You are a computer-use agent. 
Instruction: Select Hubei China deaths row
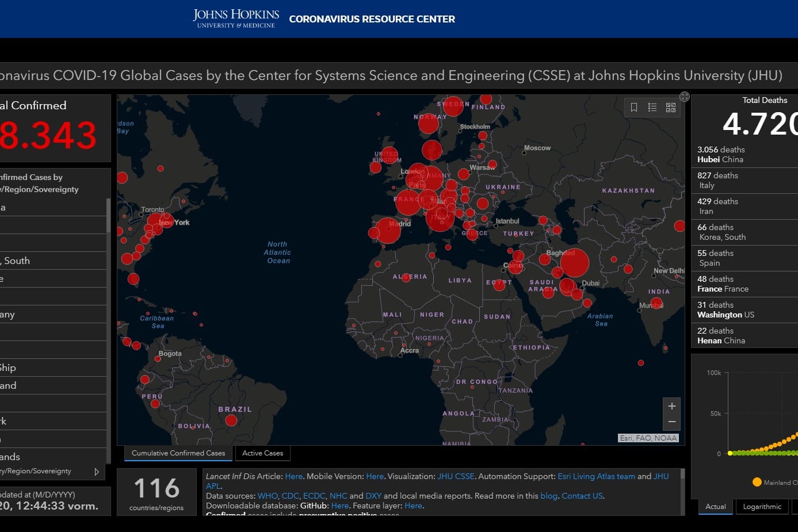pos(744,155)
